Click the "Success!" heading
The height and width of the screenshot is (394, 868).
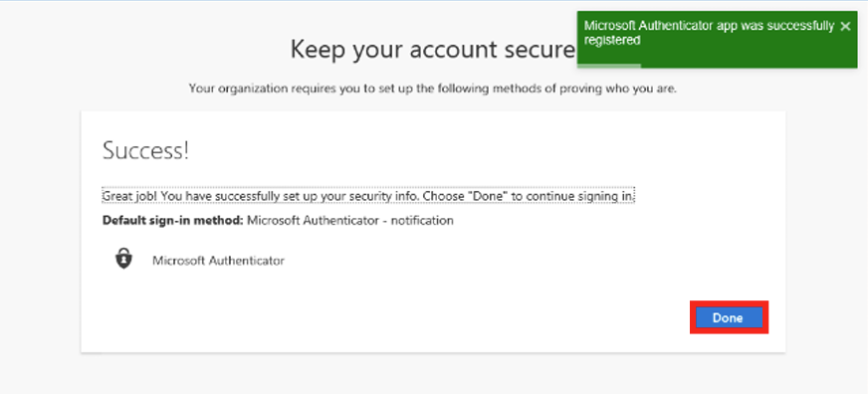tap(145, 151)
